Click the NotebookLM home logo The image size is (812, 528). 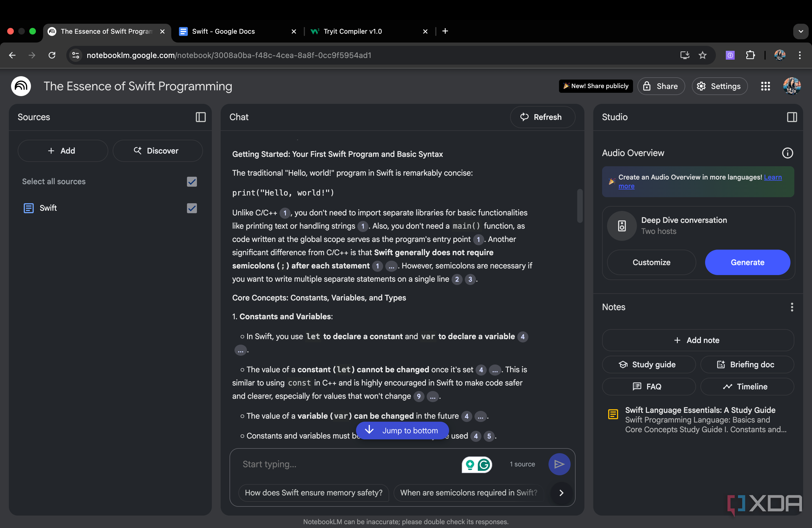coord(20,86)
